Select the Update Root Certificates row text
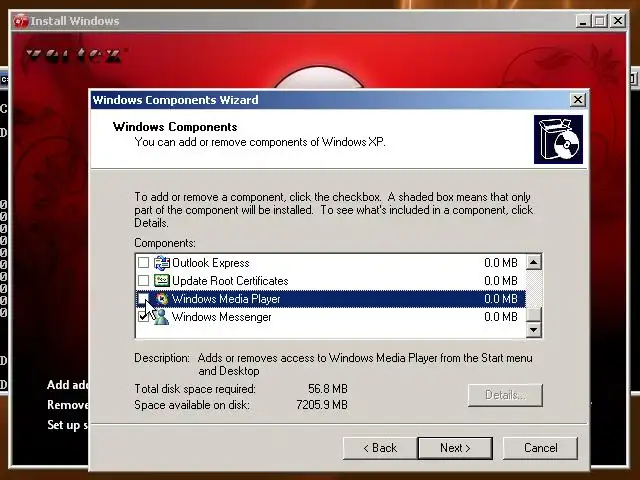This screenshot has width=640, height=480. [230, 281]
